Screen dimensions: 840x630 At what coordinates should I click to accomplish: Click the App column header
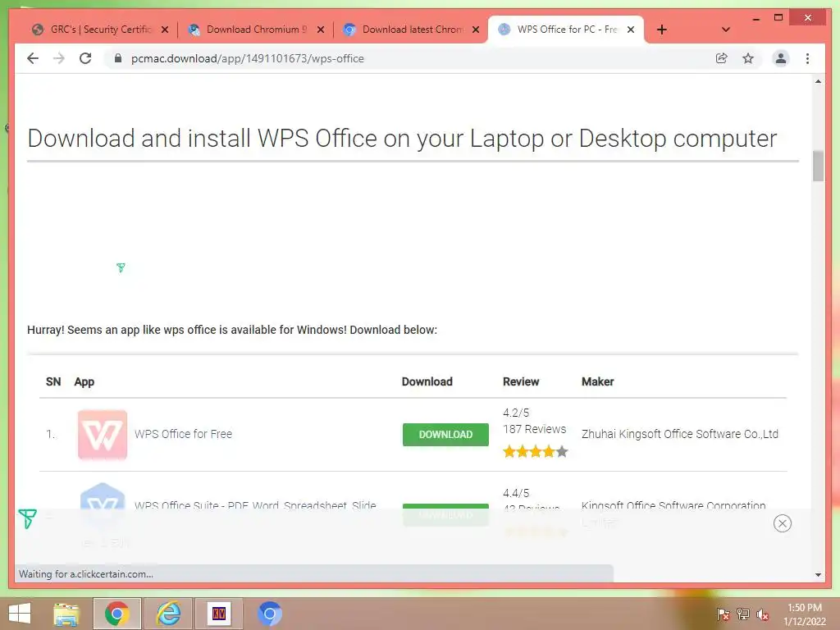click(84, 381)
